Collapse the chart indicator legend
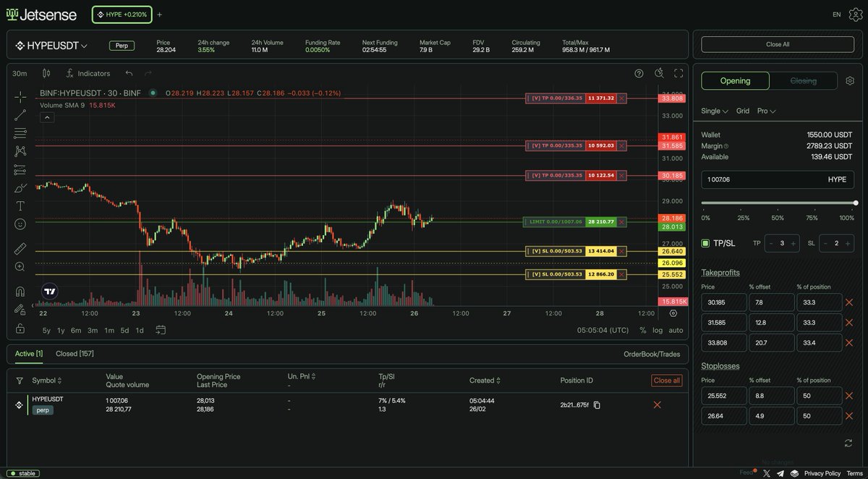 (46, 116)
